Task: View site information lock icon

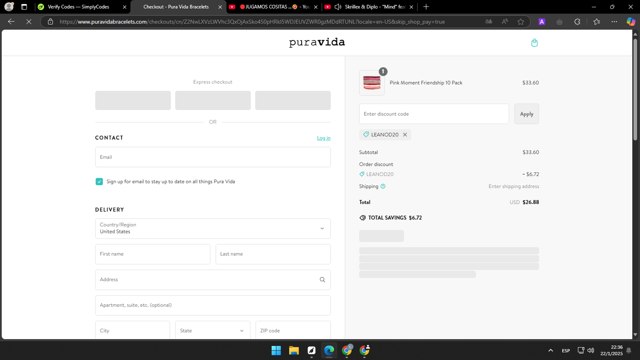Action: pyautogui.click(x=50, y=22)
